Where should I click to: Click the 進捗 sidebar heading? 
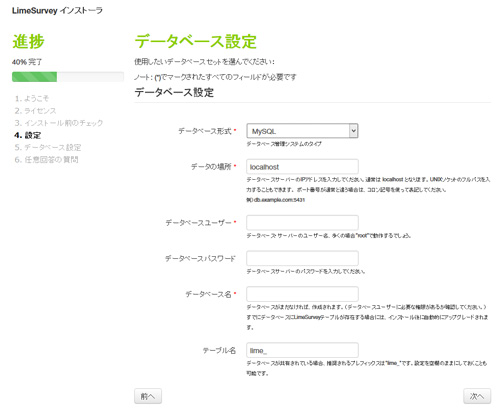[28, 42]
